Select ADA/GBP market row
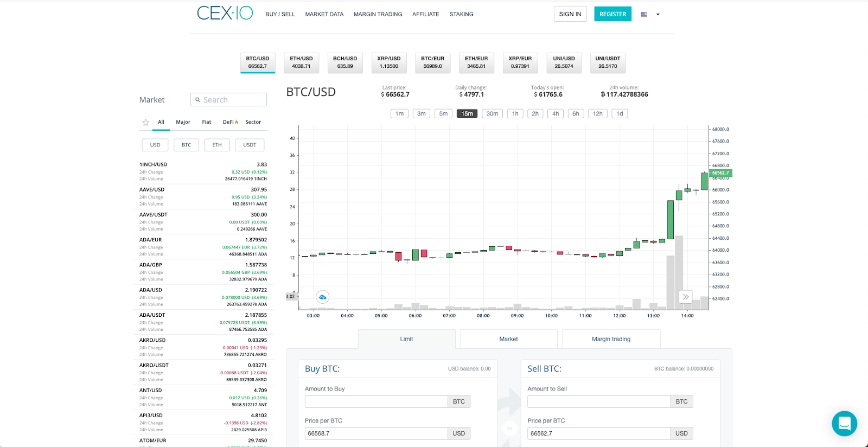The image size is (868, 447). (203, 272)
